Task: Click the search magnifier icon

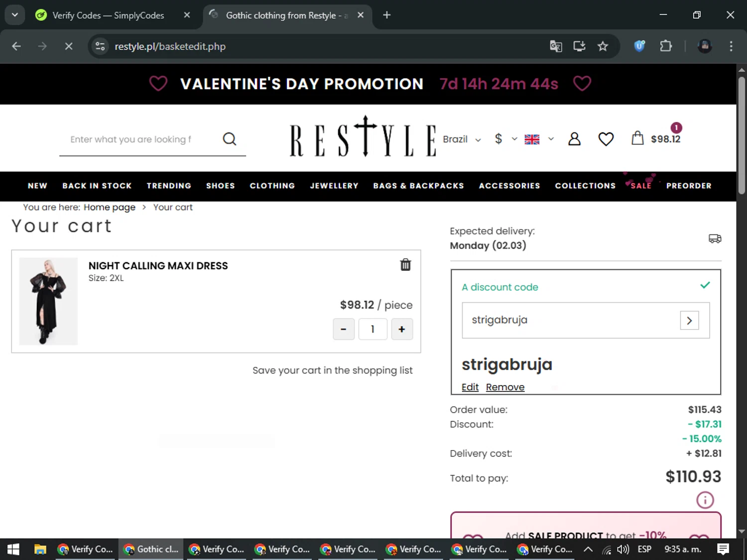Action: tap(230, 139)
